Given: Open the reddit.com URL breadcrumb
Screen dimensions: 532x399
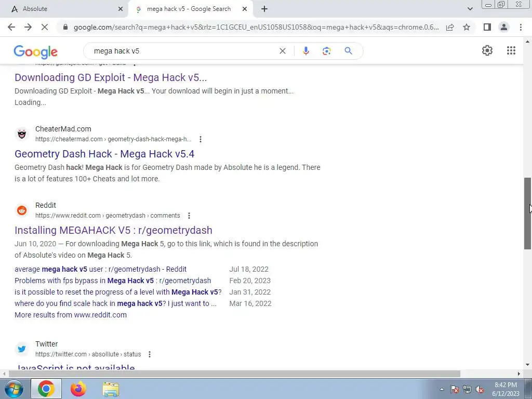Looking at the screenshot, I should tap(108, 216).
